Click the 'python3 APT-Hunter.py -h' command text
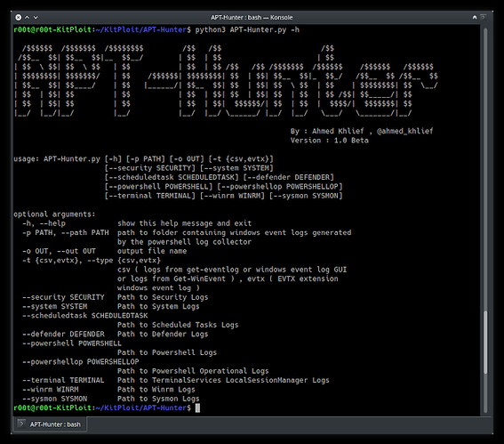Image resolution: width=504 pixels, height=444 pixels. [x=247, y=30]
